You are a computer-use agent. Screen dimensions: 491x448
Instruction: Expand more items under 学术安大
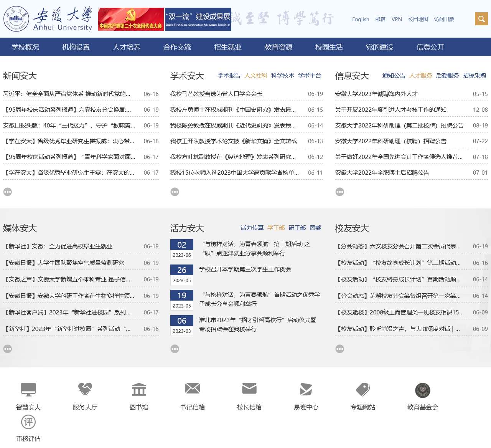[x=175, y=192]
